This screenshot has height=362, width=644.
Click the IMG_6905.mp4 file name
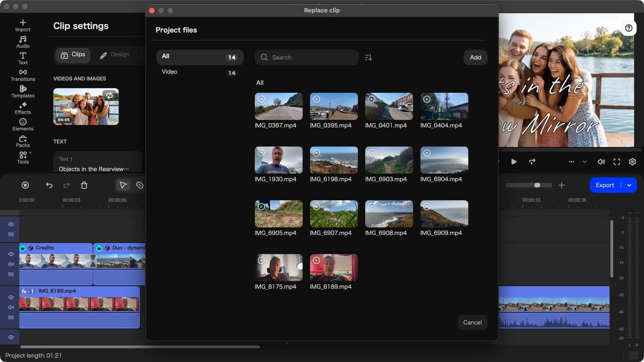coord(275,233)
